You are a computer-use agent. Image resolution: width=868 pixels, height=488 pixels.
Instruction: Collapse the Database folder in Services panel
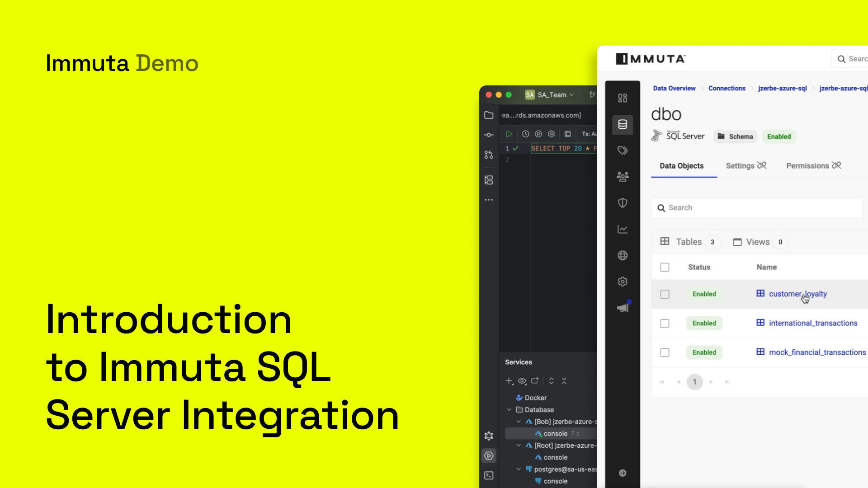[510, 410]
